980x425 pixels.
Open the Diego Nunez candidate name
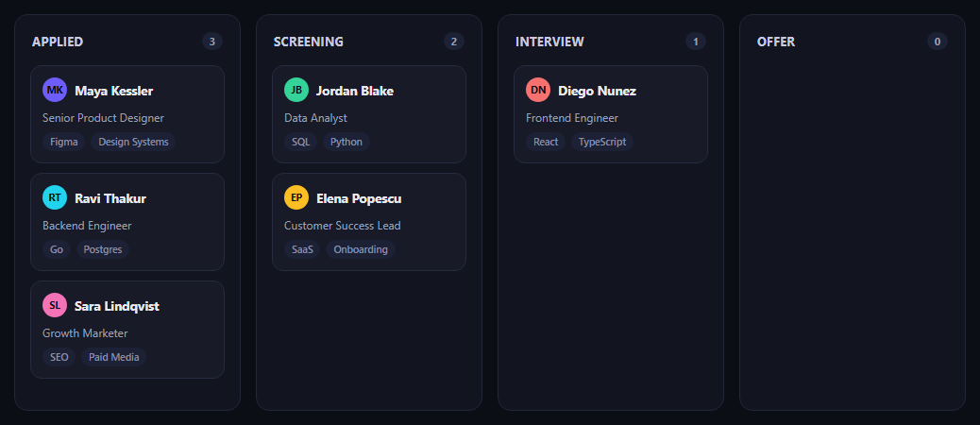597,92
